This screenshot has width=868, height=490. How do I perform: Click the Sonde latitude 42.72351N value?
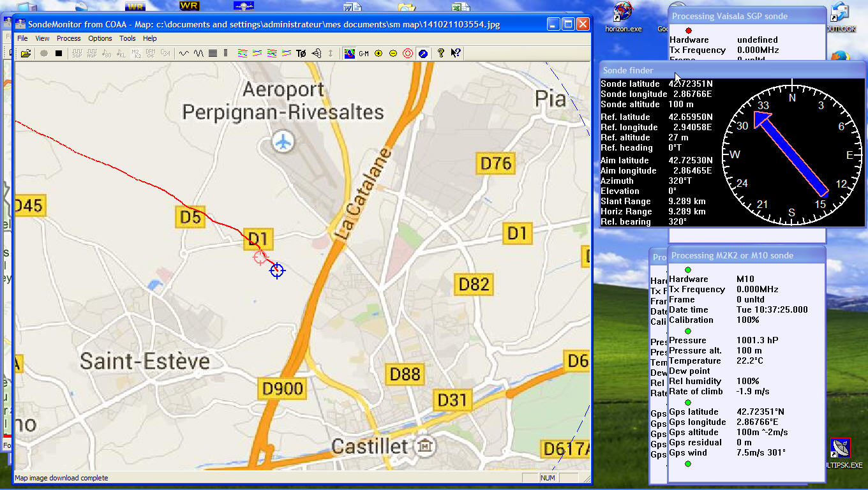point(691,84)
